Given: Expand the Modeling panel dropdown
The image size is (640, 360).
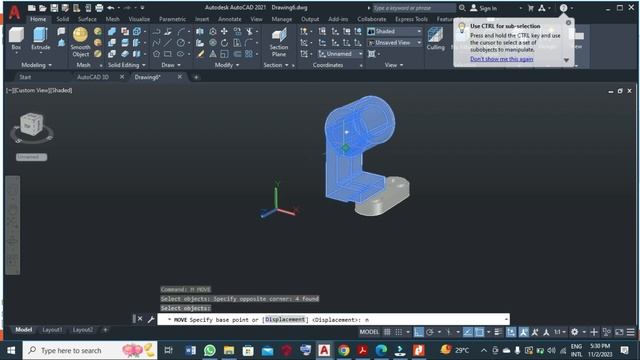Looking at the screenshot, I should point(36,65).
